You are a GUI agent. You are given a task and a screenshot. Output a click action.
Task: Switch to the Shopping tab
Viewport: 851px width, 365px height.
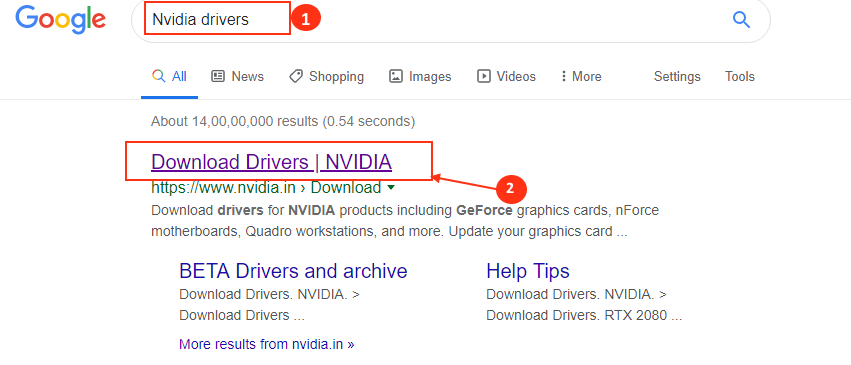pos(326,76)
